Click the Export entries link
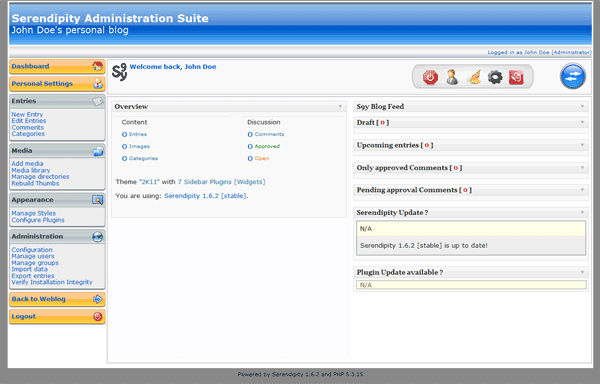Image resolution: width=600 pixels, height=384 pixels. point(33,276)
